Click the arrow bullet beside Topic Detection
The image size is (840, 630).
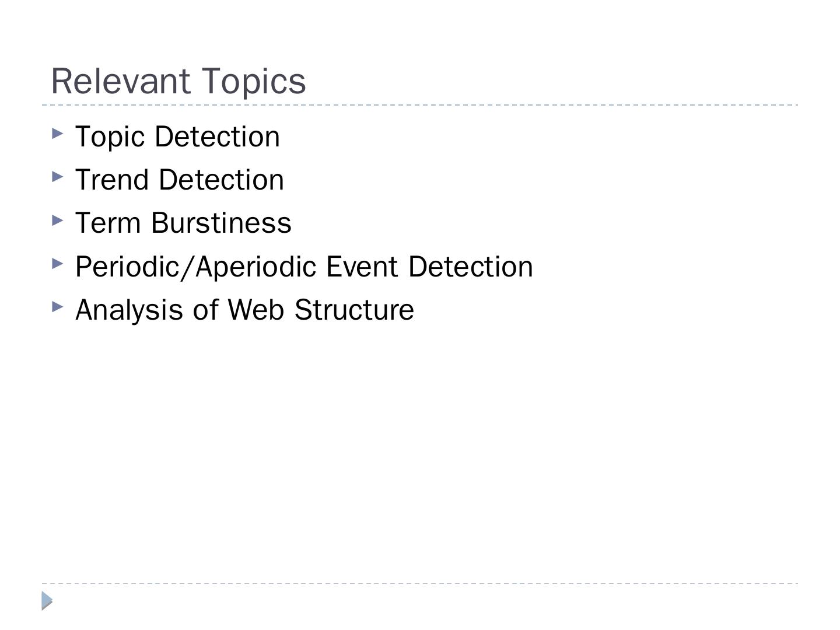(x=57, y=134)
